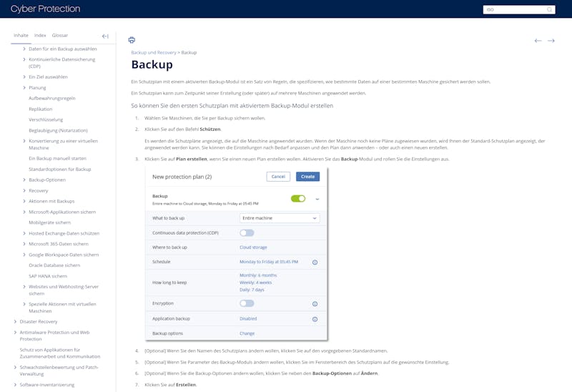Go to previous topic arrow
Image resolution: width=572 pixels, height=392 pixels.
(538, 41)
